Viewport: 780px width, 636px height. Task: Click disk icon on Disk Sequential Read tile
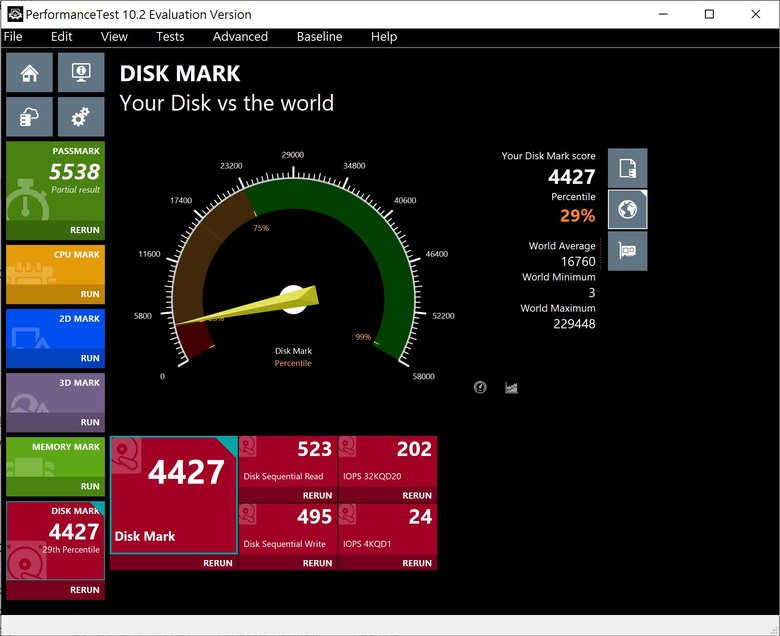pos(248,446)
